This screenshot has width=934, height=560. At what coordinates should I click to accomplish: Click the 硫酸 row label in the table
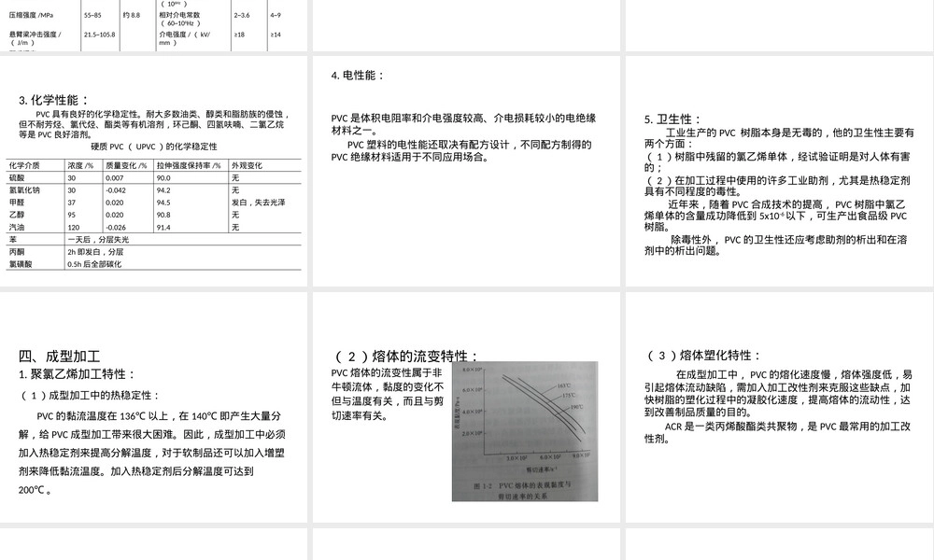(17, 178)
